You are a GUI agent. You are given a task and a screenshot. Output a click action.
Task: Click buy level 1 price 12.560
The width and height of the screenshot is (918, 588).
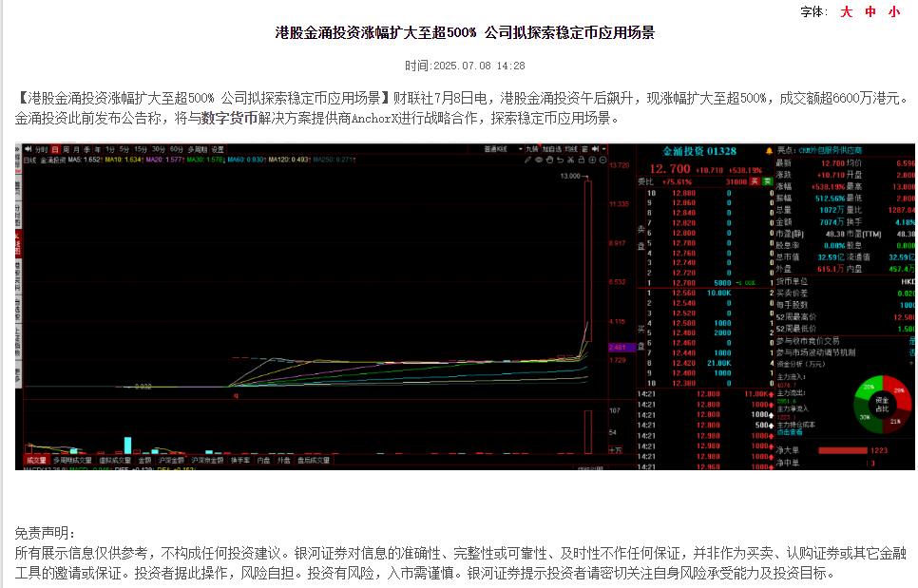coord(684,294)
